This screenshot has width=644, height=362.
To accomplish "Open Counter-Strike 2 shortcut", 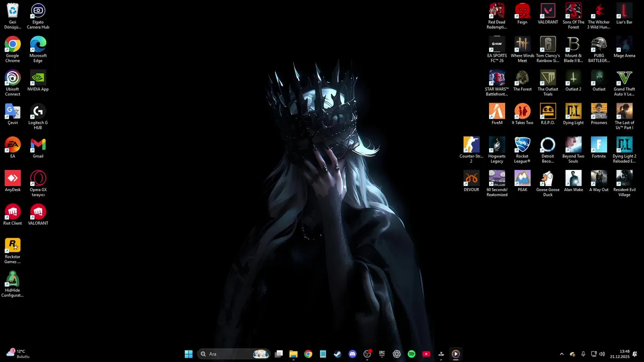I will [x=471, y=150].
